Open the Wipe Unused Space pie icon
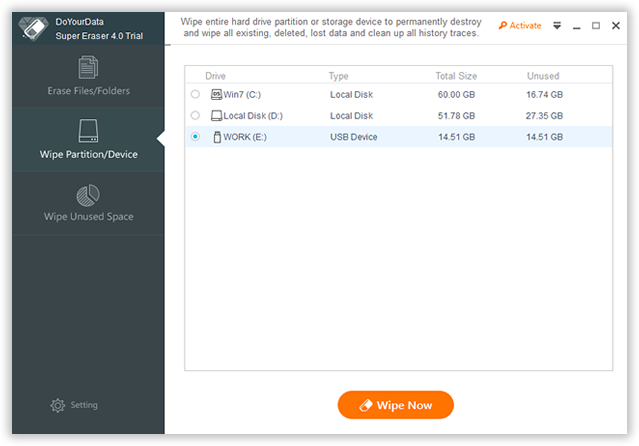The height and width of the screenshot is (446, 639). pyautogui.click(x=88, y=195)
